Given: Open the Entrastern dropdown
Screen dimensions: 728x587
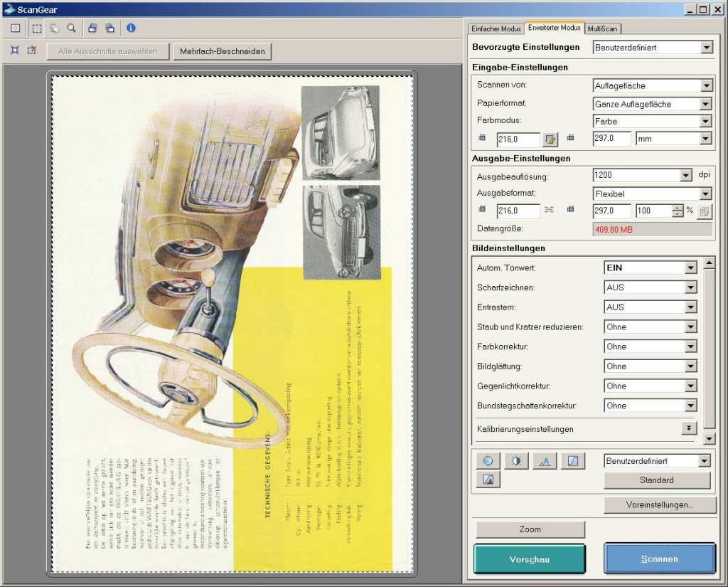Looking at the screenshot, I should coord(651,307).
